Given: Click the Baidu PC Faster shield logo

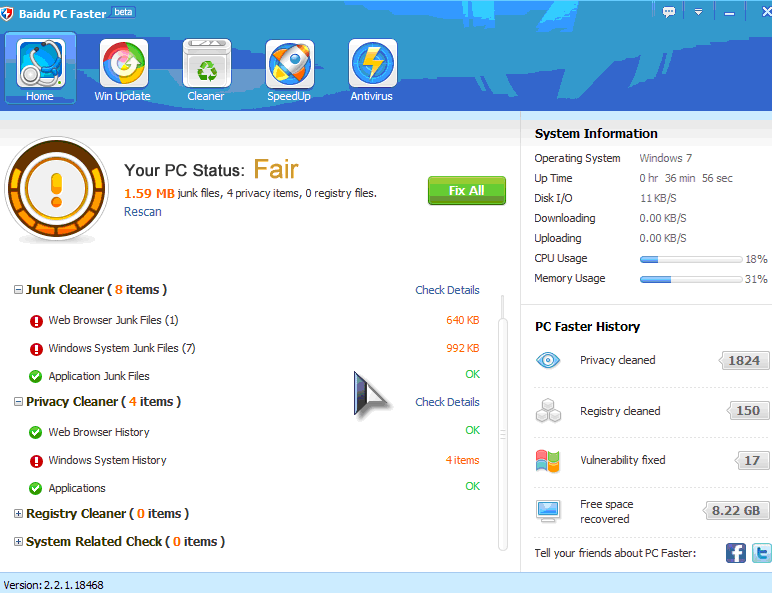Looking at the screenshot, I should tap(6, 13).
